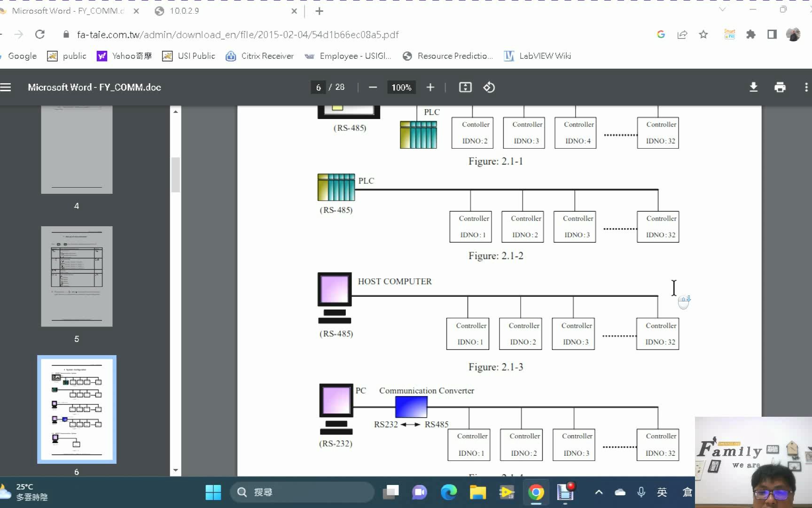Viewport: 812px width, 508px height.
Task: Zoom in on the PDF
Action: (430, 87)
